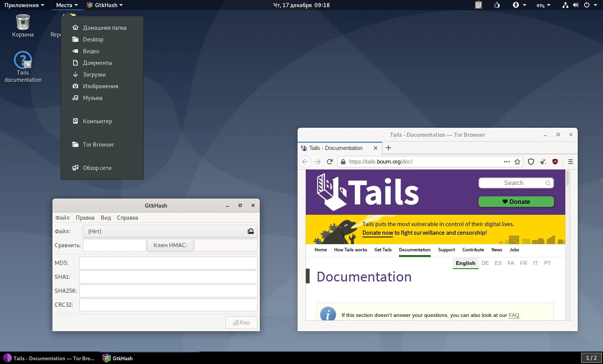Open Документы from Places menu
Image resolution: width=603 pixels, height=364 pixels.
(x=102, y=63)
